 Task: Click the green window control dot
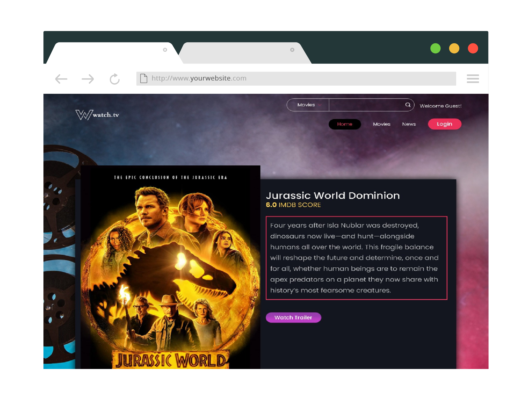435,48
